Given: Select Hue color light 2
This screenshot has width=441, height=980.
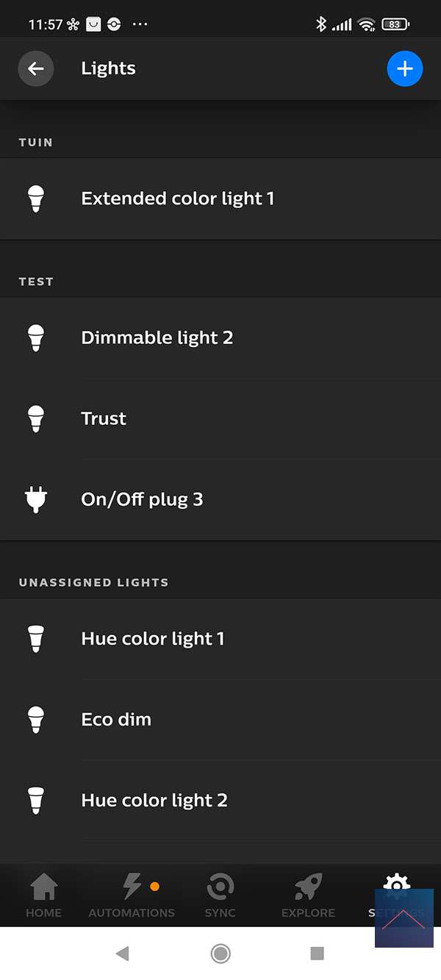Looking at the screenshot, I should [x=154, y=801].
